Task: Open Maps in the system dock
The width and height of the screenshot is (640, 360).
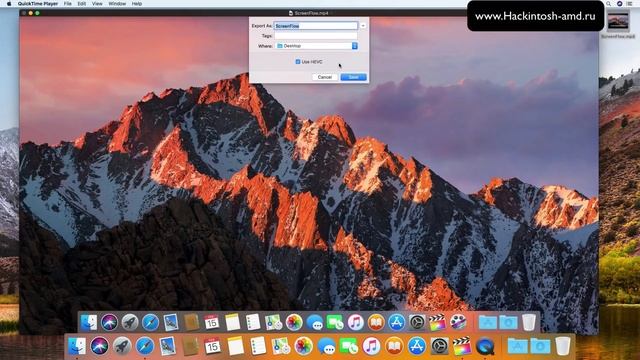Action: [281, 346]
